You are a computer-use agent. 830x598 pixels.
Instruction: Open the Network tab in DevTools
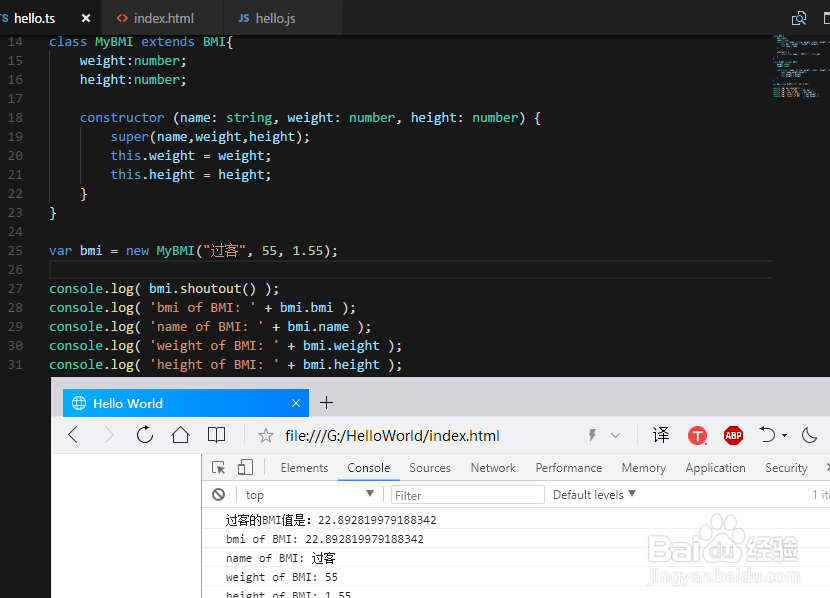(493, 467)
